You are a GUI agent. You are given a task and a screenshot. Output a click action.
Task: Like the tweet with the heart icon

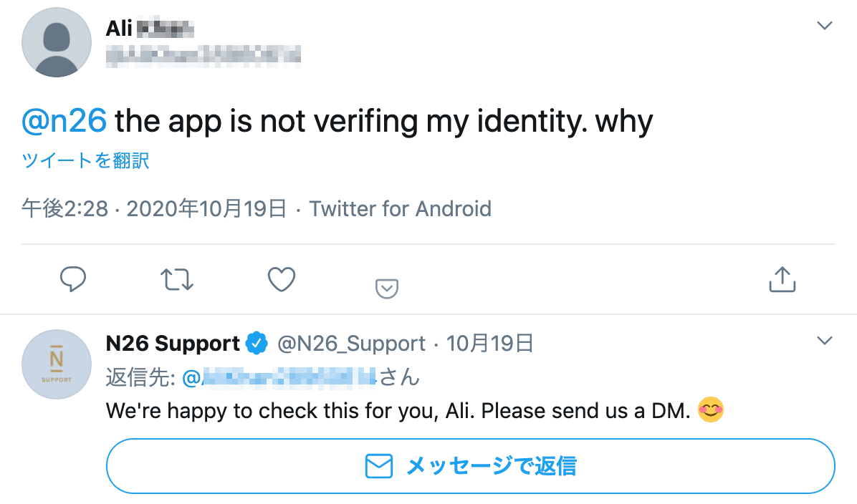click(282, 279)
